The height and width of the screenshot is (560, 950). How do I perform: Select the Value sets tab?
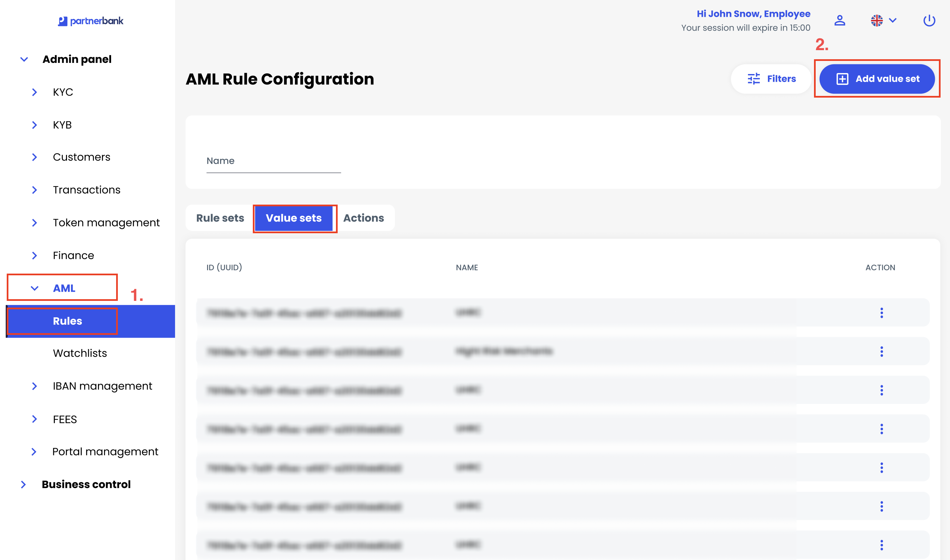click(294, 218)
